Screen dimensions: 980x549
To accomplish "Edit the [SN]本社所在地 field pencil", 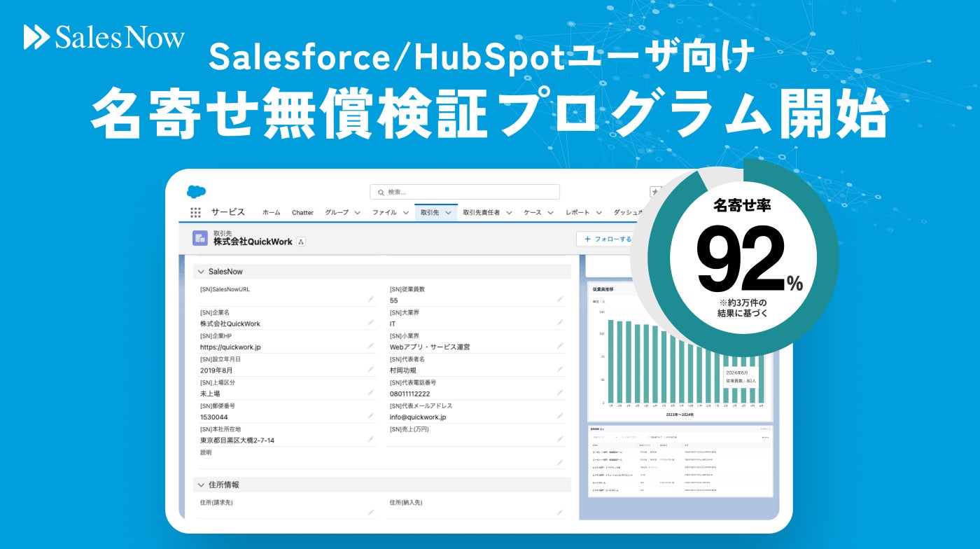I will coord(371,439).
